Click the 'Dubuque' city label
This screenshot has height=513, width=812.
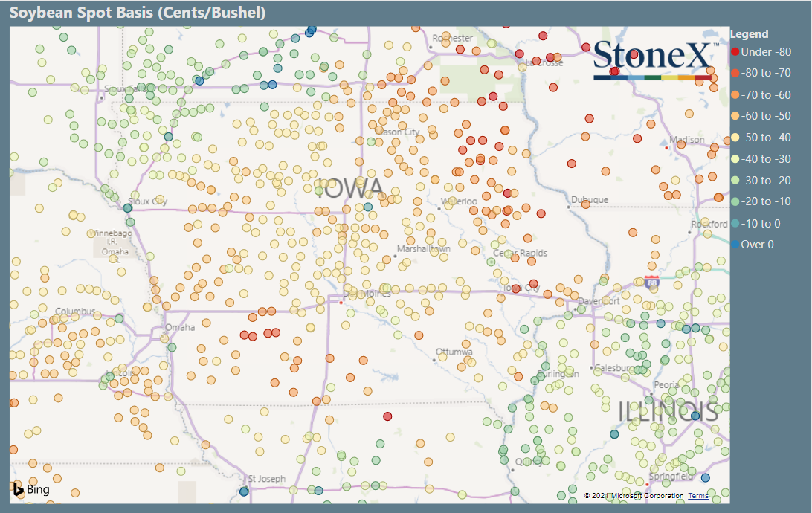click(590, 200)
